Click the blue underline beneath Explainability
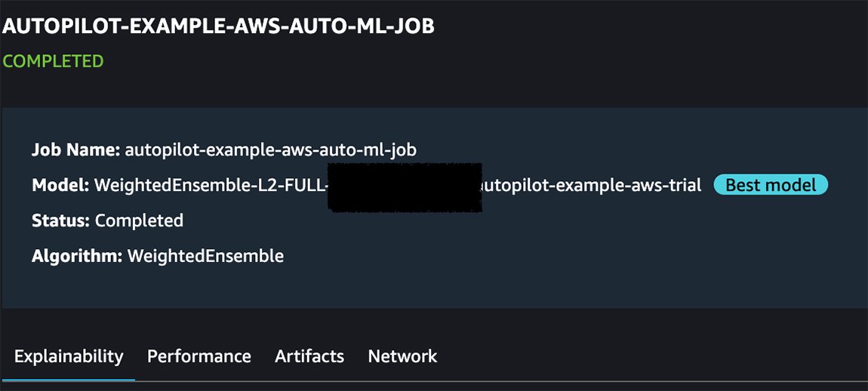Viewport: 868px width, 391px height. click(69, 379)
